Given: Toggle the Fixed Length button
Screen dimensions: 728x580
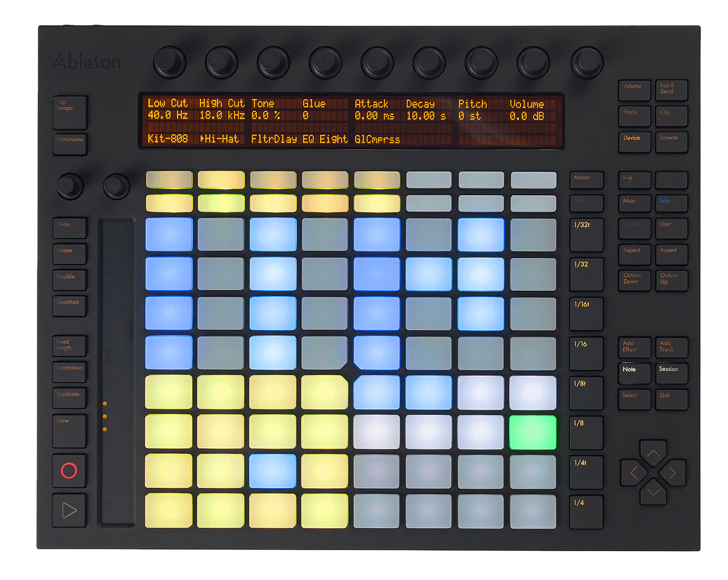Looking at the screenshot, I should pos(69,346).
